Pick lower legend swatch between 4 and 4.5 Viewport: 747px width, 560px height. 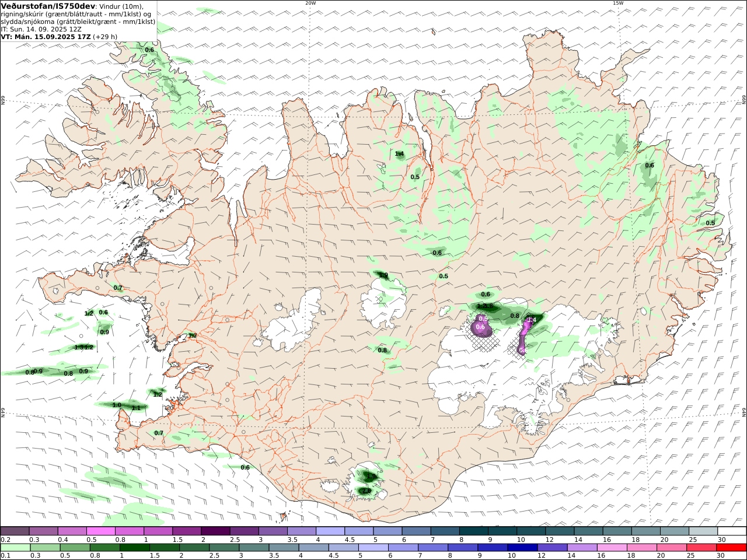click(314, 547)
